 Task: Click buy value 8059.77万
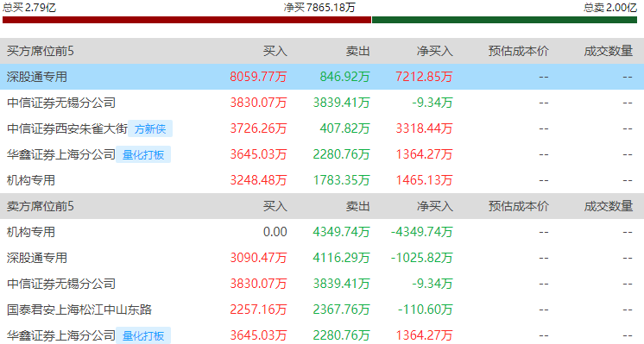pyautogui.click(x=258, y=77)
